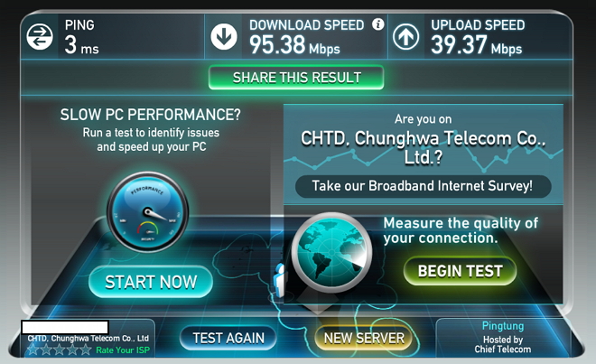Start the connection quality Begin Test
This screenshot has height=364, width=596.
pos(460,271)
